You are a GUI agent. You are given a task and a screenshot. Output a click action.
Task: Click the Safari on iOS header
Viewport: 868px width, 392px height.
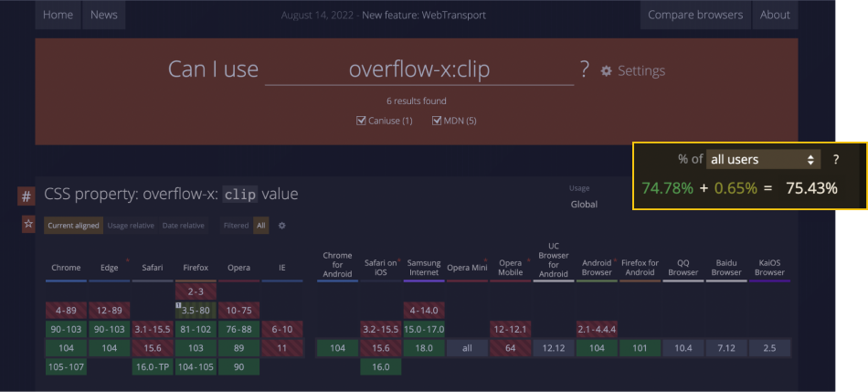(381, 268)
